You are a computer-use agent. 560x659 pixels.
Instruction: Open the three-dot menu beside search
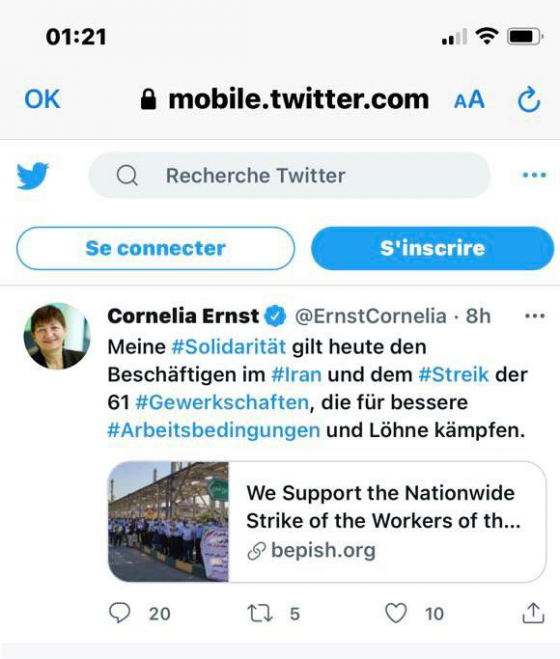click(534, 175)
